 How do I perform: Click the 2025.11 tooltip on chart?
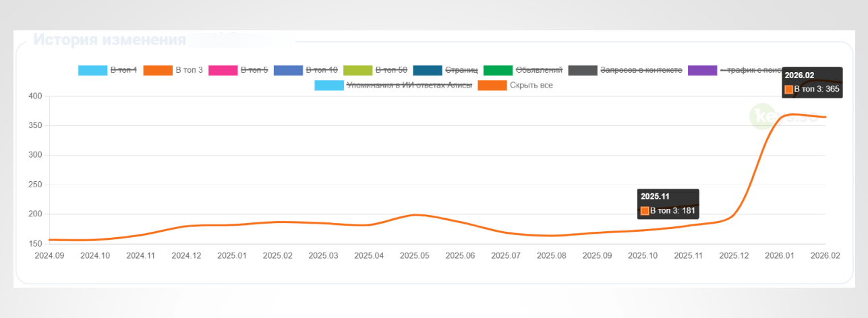click(x=668, y=203)
